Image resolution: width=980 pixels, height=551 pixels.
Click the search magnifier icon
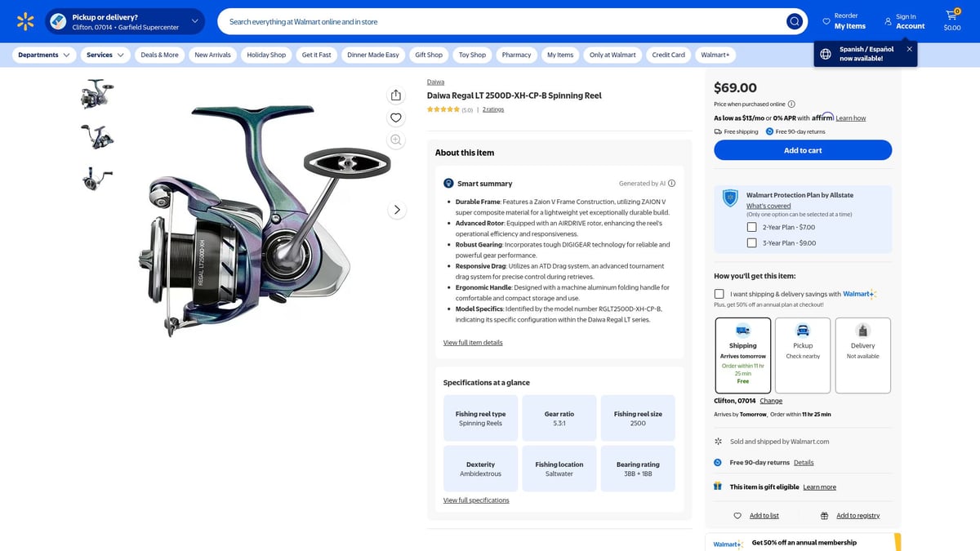coord(794,21)
